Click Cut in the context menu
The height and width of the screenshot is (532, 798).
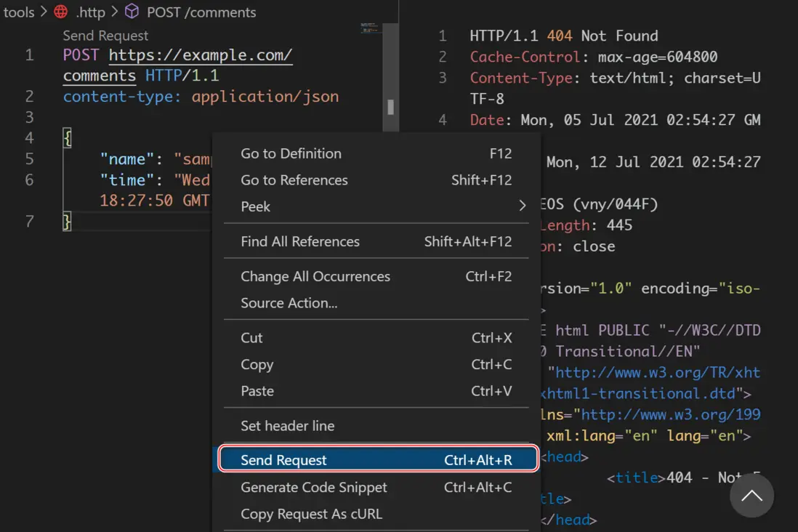251,338
